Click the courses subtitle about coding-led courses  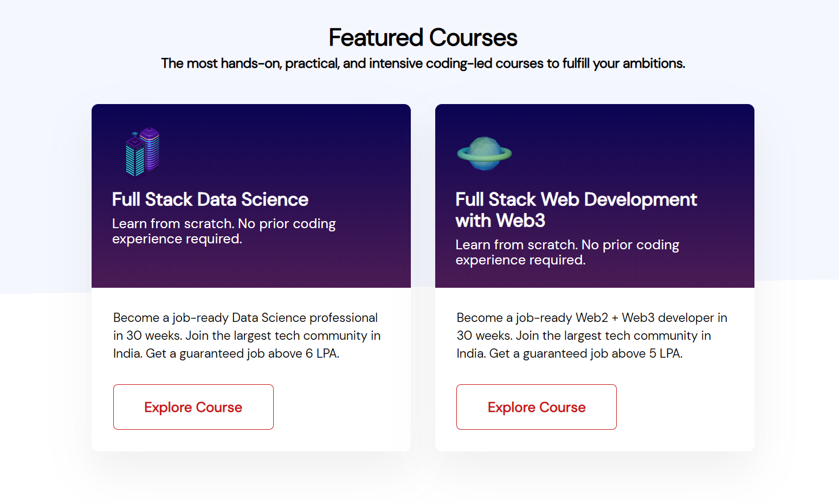pyautogui.click(x=423, y=63)
